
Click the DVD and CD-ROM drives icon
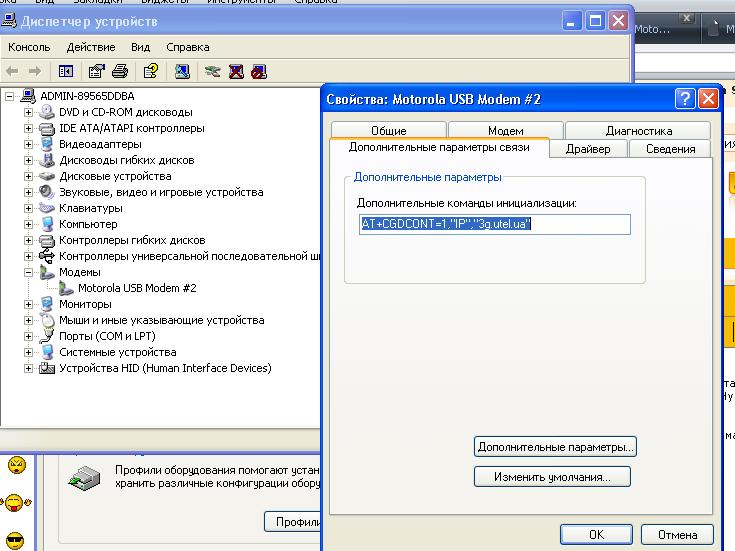click(47, 112)
